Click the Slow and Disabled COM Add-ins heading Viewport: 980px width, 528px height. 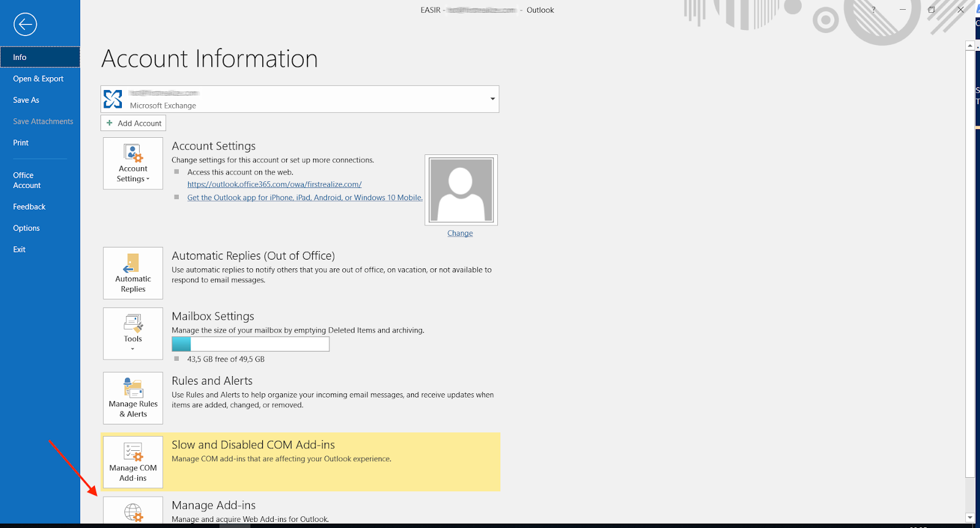253,445
